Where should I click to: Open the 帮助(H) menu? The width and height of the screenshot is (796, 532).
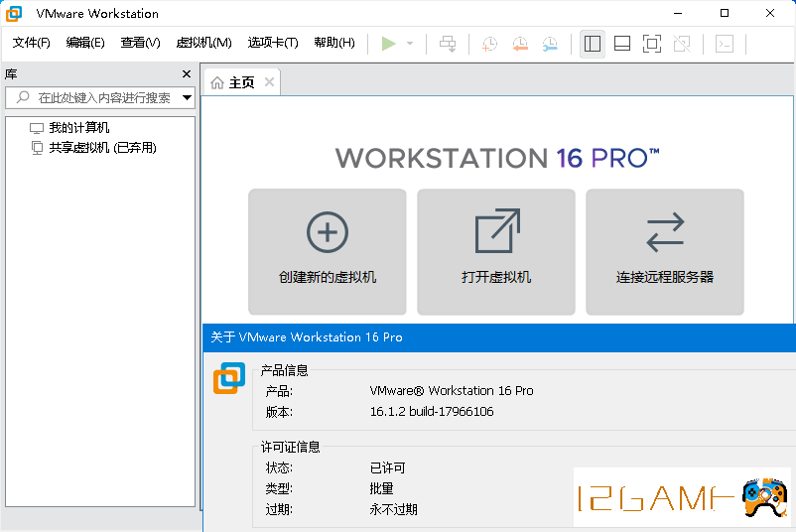[x=334, y=43]
